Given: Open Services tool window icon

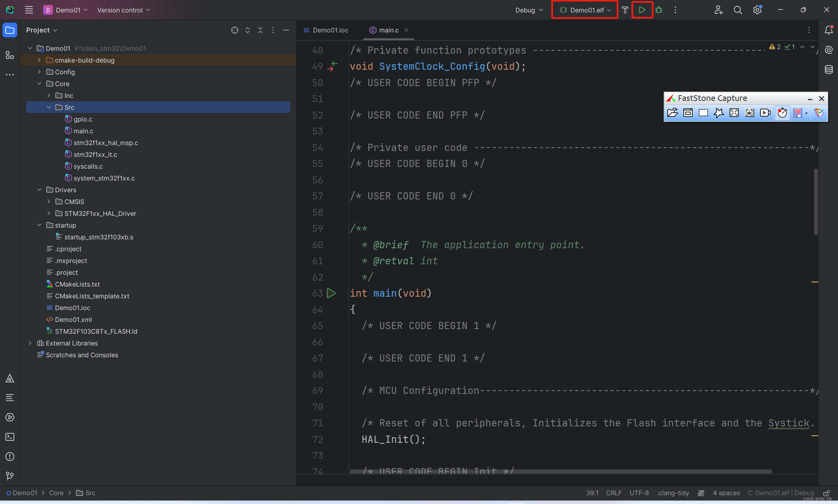Looking at the screenshot, I should pos(10,417).
